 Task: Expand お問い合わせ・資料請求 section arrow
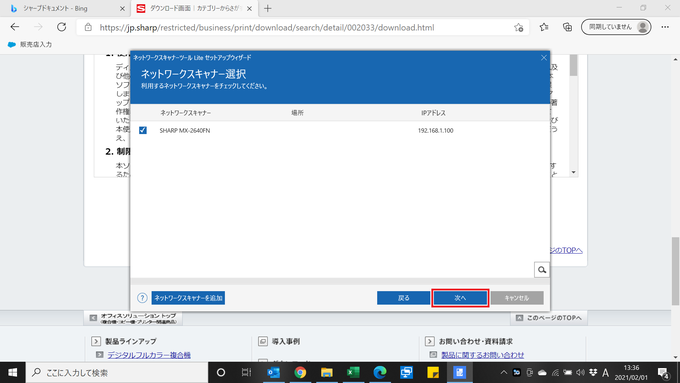coord(430,341)
